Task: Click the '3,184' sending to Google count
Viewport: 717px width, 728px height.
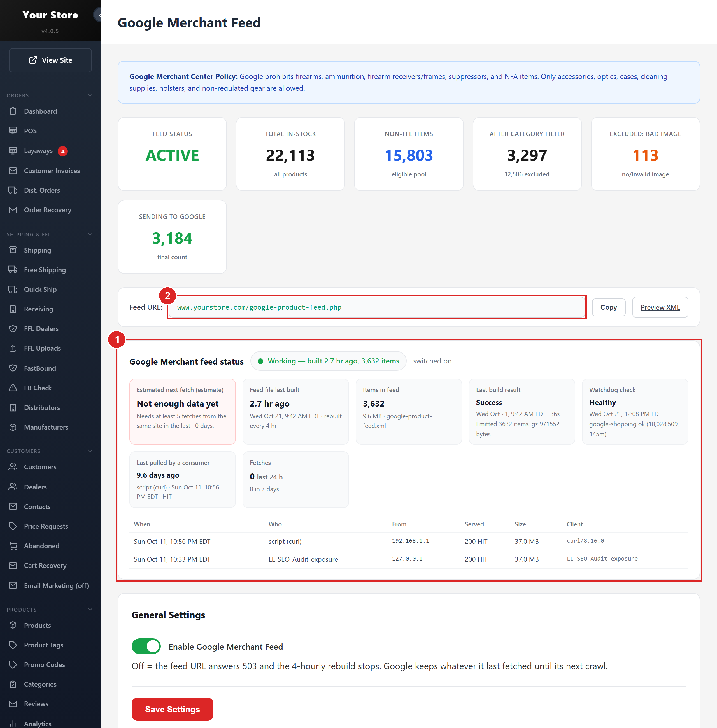Action: click(x=172, y=238)
